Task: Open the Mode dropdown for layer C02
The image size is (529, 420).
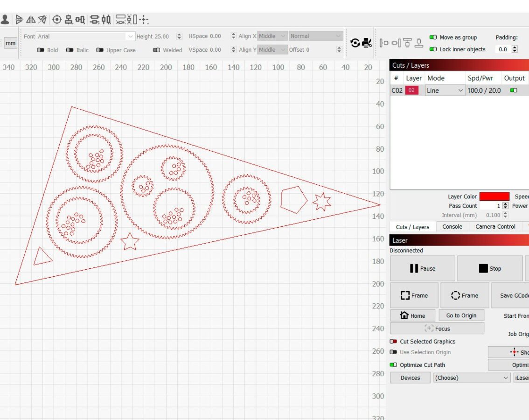Action: [445, 91]
